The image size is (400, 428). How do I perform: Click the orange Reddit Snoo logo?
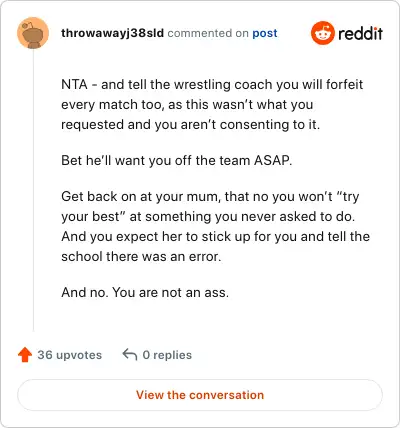[x=322, y=33]
